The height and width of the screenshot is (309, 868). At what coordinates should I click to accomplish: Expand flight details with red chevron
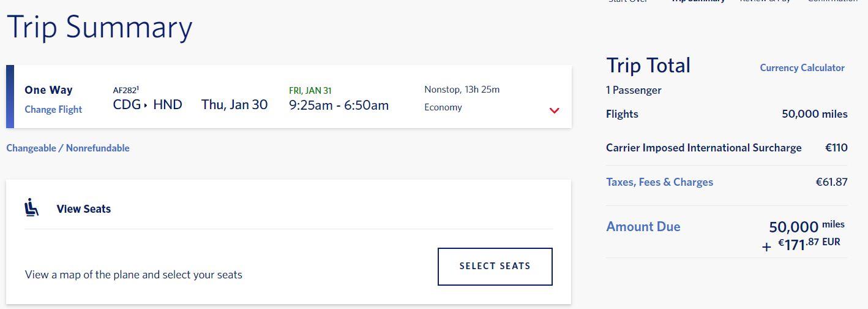point(555,111)
